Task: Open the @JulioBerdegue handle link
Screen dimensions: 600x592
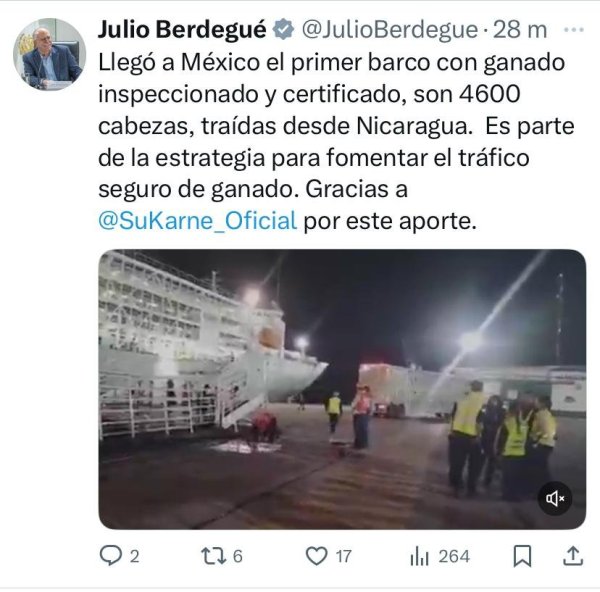Action: click(x=390, y=29)
